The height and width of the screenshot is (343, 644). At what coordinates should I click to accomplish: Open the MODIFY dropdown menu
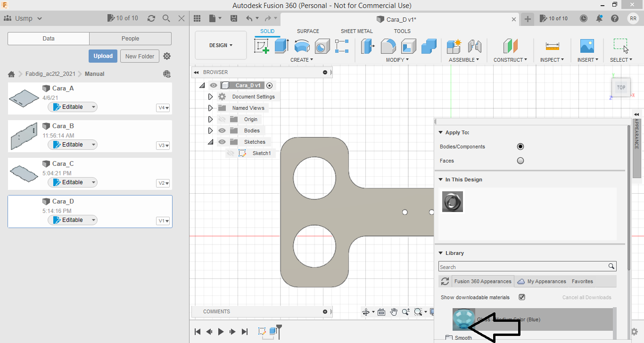click(x=397, y=60)
